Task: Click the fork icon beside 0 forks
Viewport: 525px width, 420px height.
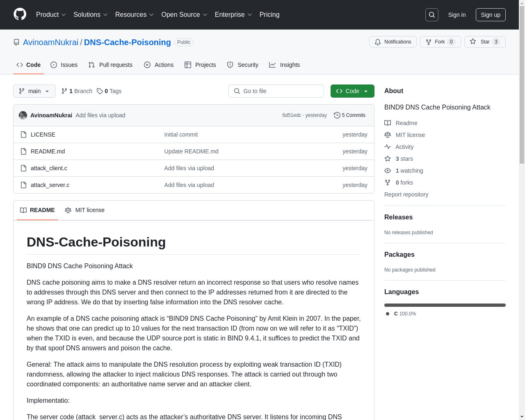Action: 388,183
